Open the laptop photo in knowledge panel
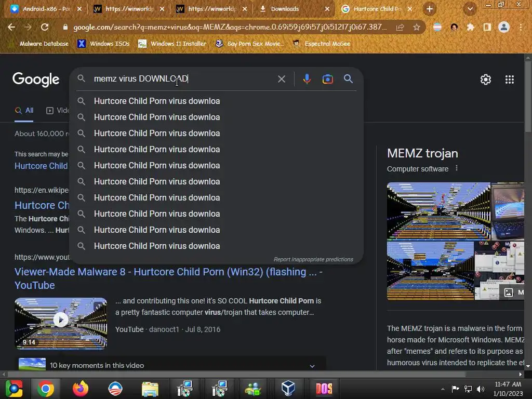The width and height of the screenshot is (532, 399). point(508,211)
